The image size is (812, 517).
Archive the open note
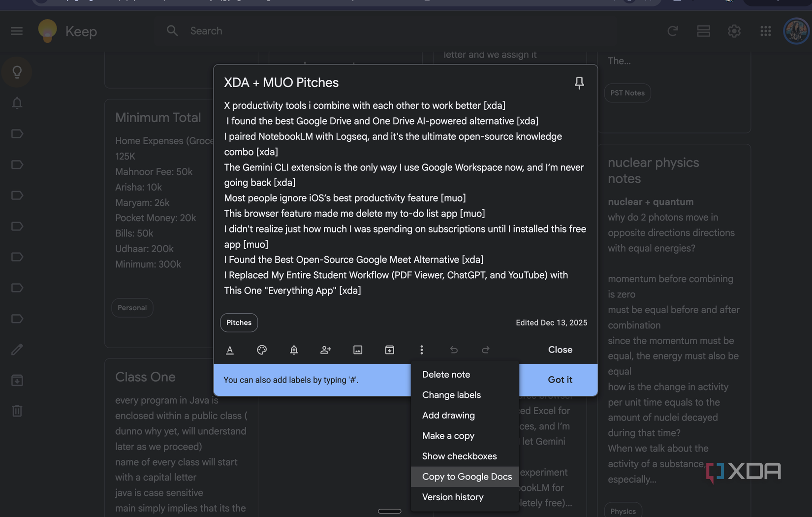390,350
